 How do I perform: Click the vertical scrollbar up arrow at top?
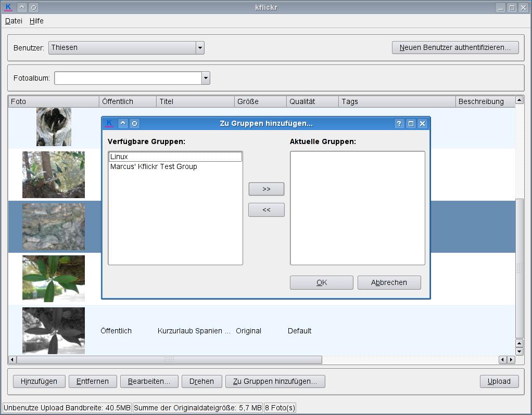[519, 100]
